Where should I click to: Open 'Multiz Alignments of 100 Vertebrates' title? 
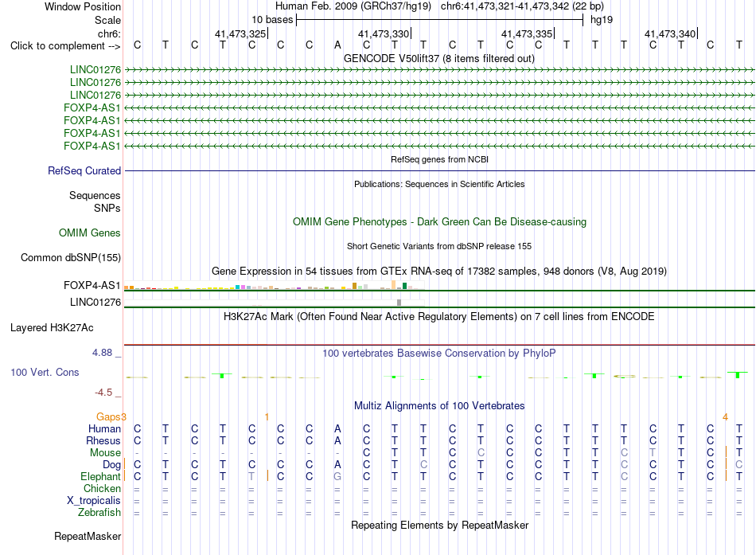coord(439,406)
